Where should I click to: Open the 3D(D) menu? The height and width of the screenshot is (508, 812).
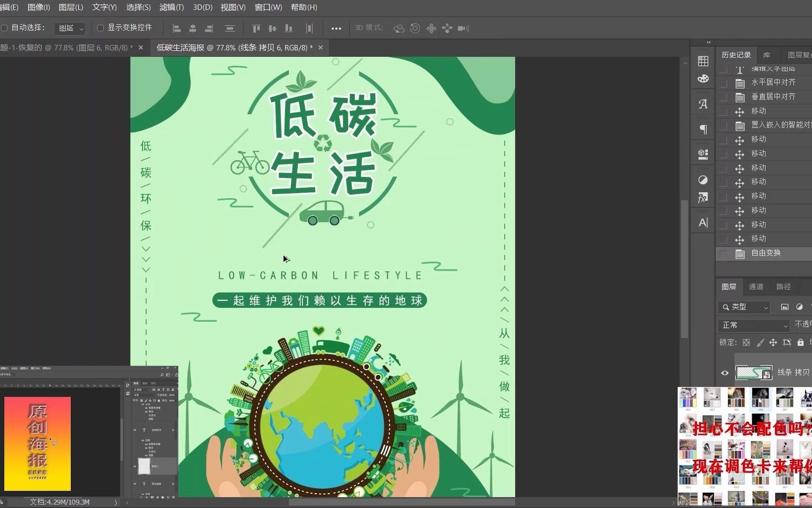[203, 7]
